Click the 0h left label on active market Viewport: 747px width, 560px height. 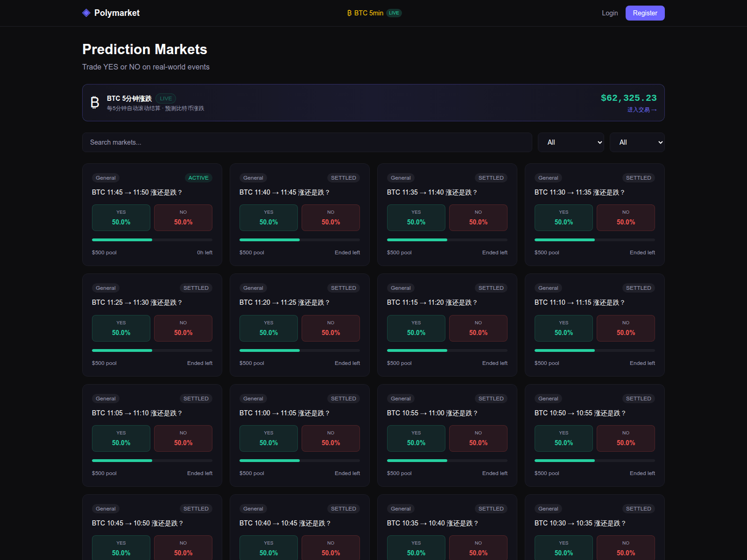click(x=204, y=252)
